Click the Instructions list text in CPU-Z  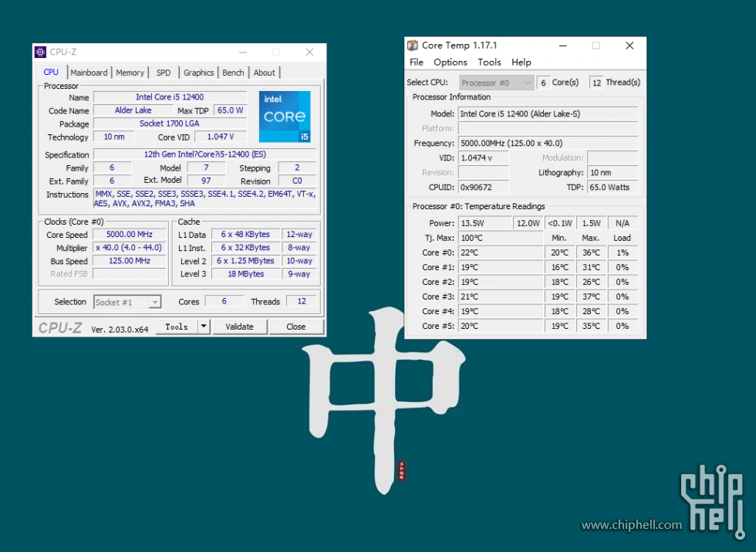pyautogui.click(x=205, y=198)
